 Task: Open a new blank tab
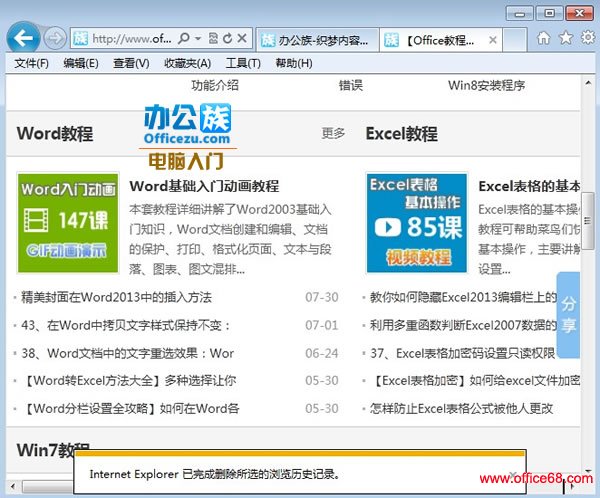pos(515,40)
